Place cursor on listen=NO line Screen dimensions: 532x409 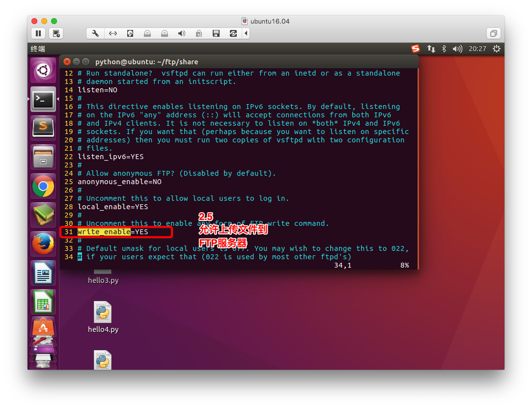pyautogui.click(x=98, y=90)
